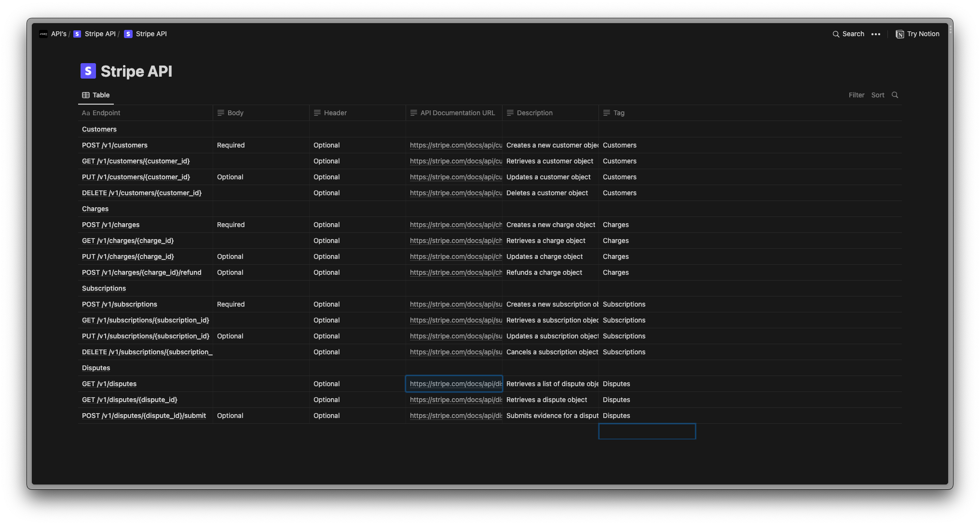Select 'Retrieves a dispute object' description
This screenshot has height=525, width=980.
coord(546,400)
